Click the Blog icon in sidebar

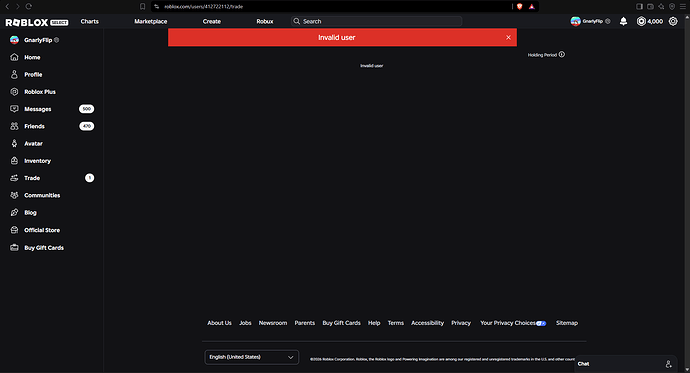[15, 212]
